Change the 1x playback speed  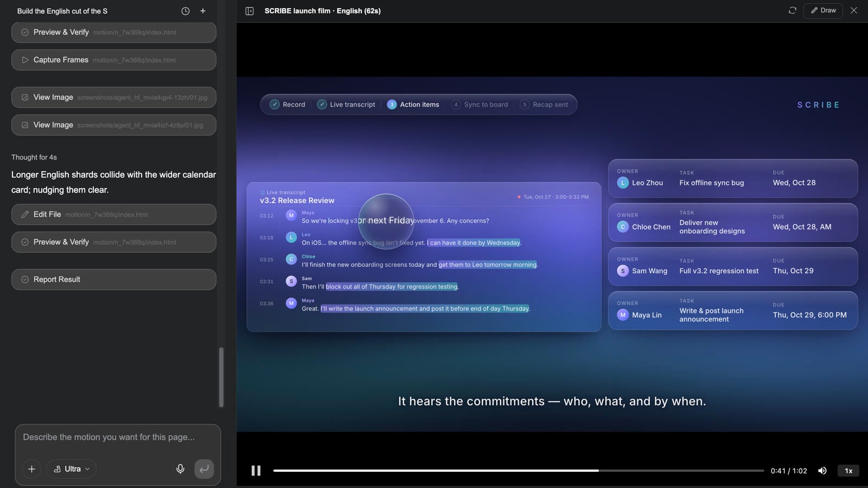coord(848,471)
